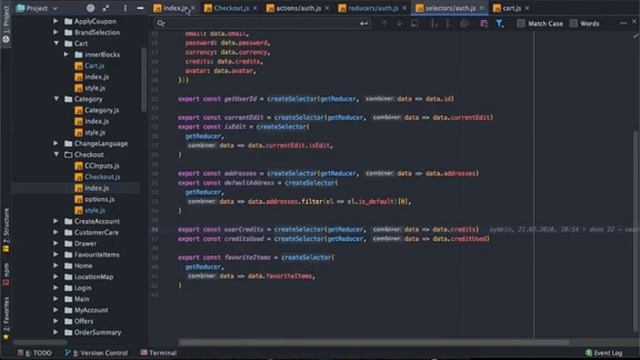This screenshot has height=360, width=640.
Task: Click the green inspection checkmark in editor corner
Action: [636, 36]
